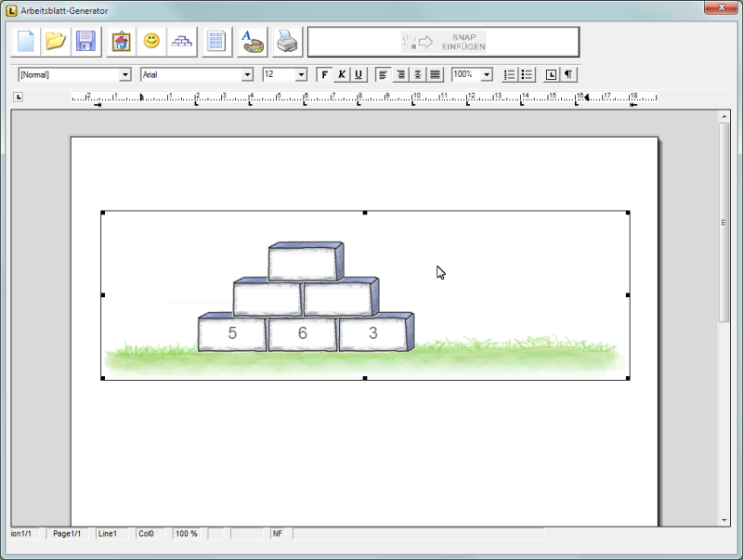Create a new blank worksheet document
The image size is (743, 560).
click(x=26, y=41)
